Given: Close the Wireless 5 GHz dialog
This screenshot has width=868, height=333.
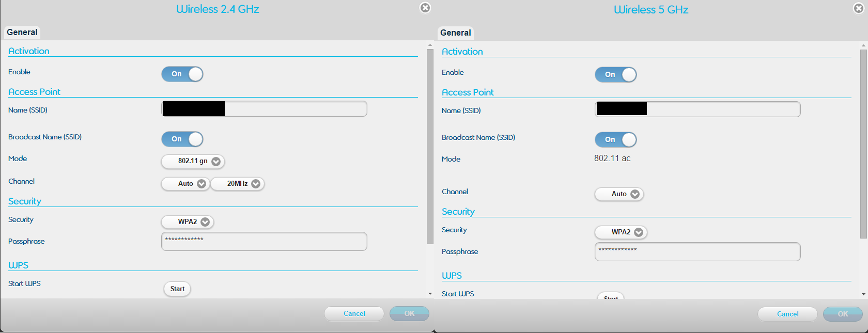Looking at the screenshot, I should pos(858,8).
